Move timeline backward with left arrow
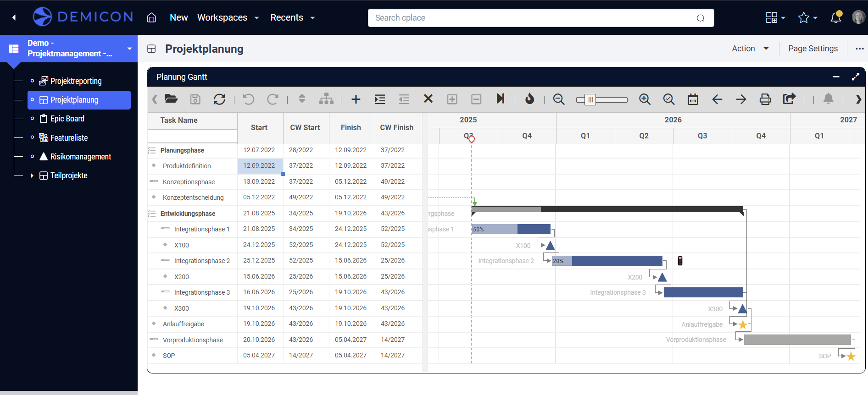 (717, 99)
